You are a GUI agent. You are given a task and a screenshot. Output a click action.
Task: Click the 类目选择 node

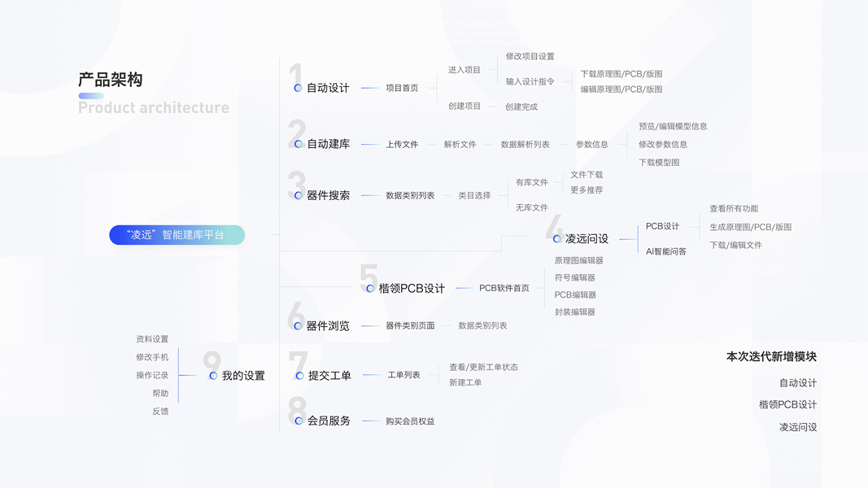point(474,195)
